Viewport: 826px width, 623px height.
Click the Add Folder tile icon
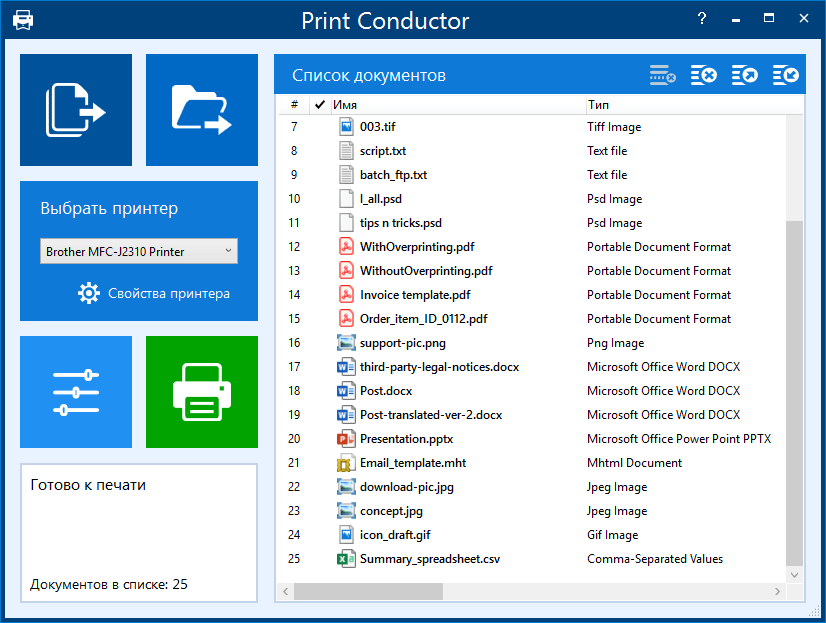[202, 110]
